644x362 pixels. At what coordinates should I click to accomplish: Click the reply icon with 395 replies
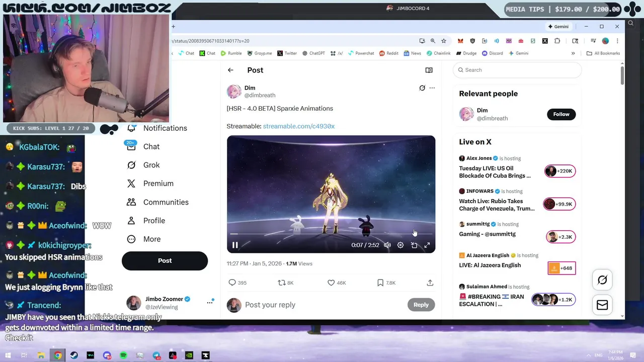(x=237, y=283)
